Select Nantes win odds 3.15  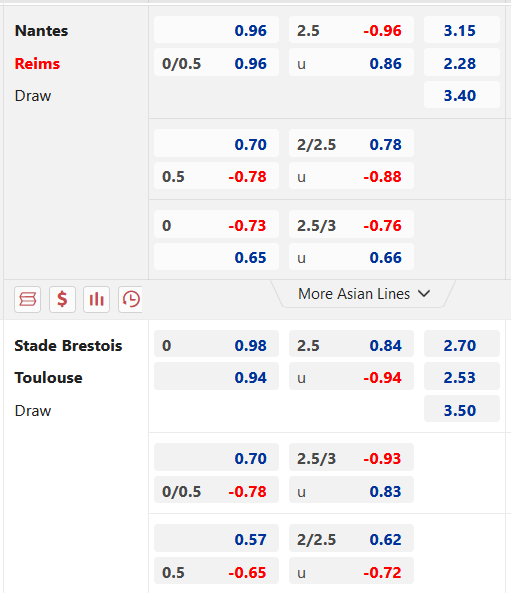tap(462, 30)
